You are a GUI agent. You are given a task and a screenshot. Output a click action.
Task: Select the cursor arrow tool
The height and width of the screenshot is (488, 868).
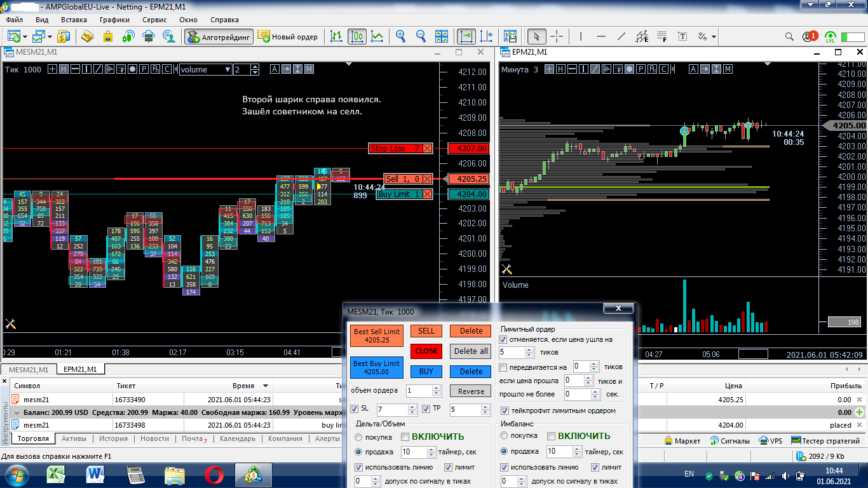[537, 37]
